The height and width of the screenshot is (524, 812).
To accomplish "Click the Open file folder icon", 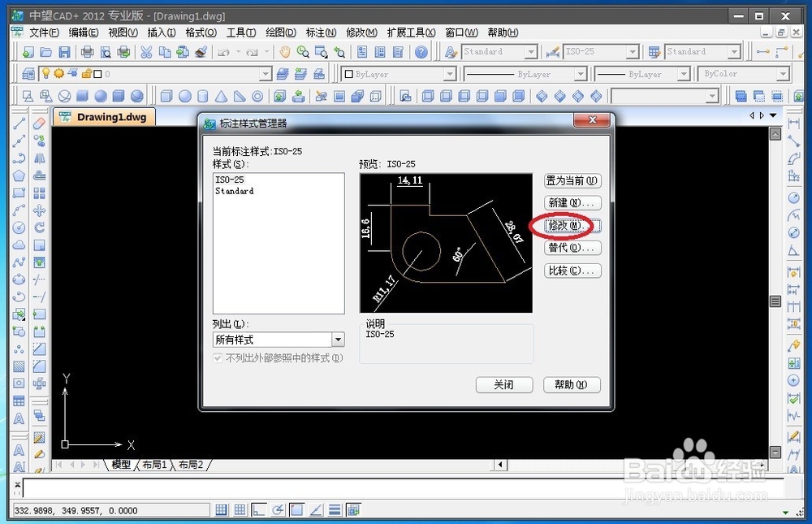I will pyautogui.click(x=46, y=52).
